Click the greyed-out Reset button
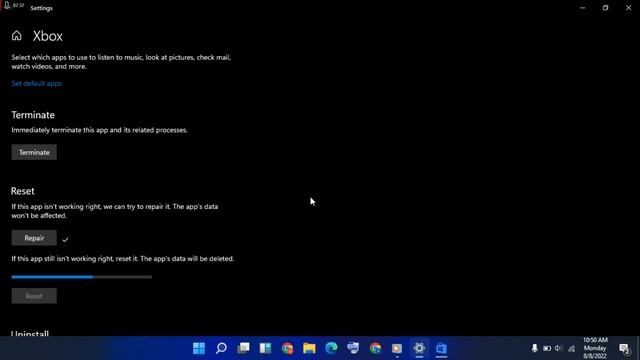The width and height of the screenshot is (640, 360). [x=34, y=296]
